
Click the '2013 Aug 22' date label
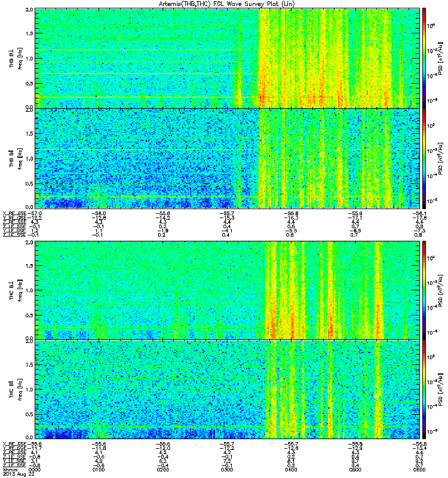19,474
